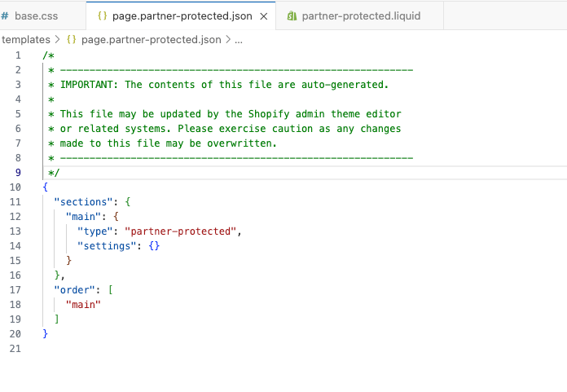The image size is (567, 392).
Task: Open the page.partner-protected.json breadcrumb item
Action: coord(149,39)
